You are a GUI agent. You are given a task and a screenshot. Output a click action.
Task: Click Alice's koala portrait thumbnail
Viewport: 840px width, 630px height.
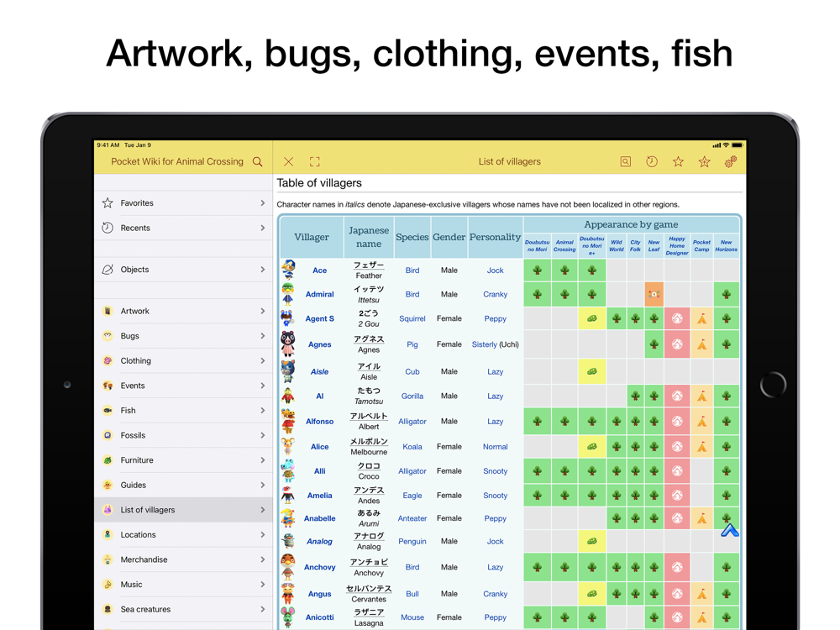(x=288, y=446)
